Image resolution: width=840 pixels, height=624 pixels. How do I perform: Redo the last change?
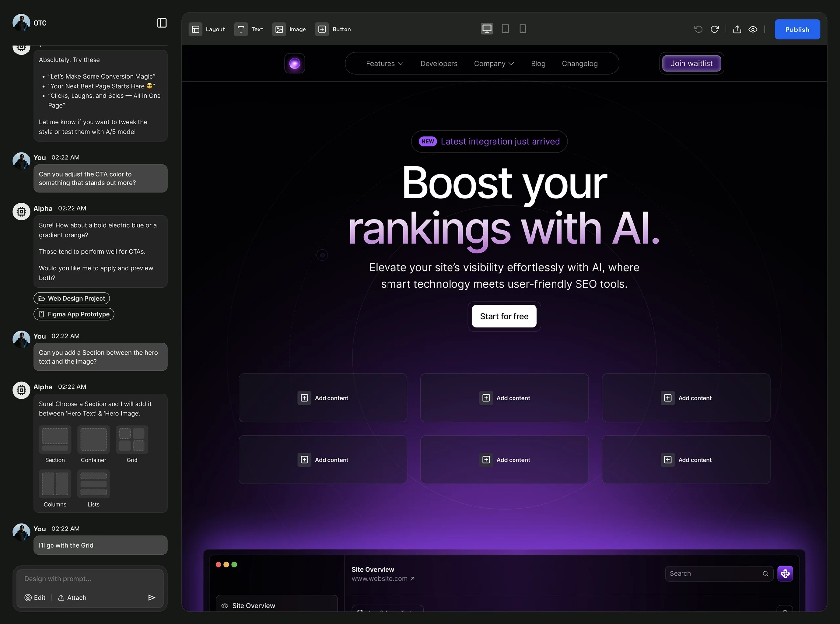pyautogui.click(x=715, y=29)
